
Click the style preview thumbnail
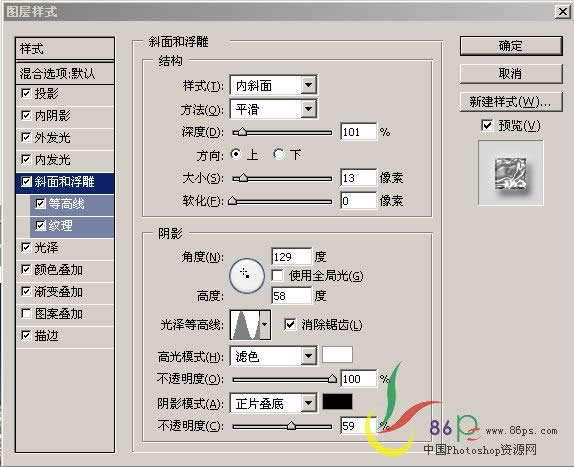pyautogui.click(x=511, y=173)
